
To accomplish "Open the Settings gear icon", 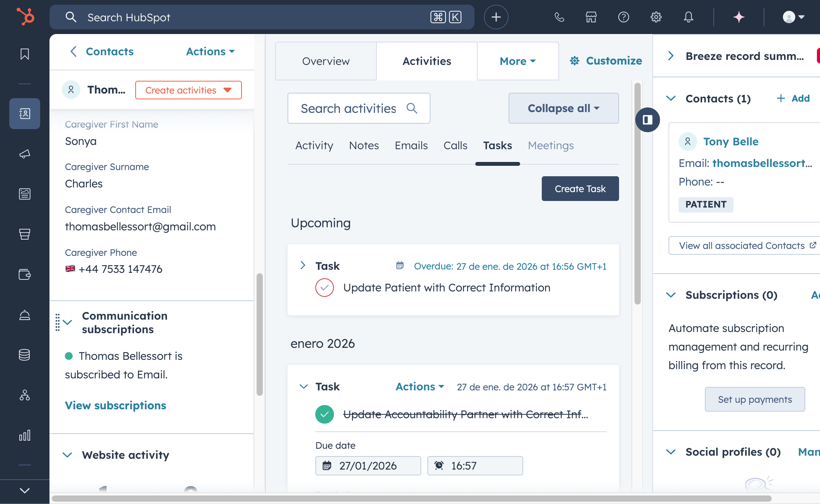I will (x=656, y=17).
